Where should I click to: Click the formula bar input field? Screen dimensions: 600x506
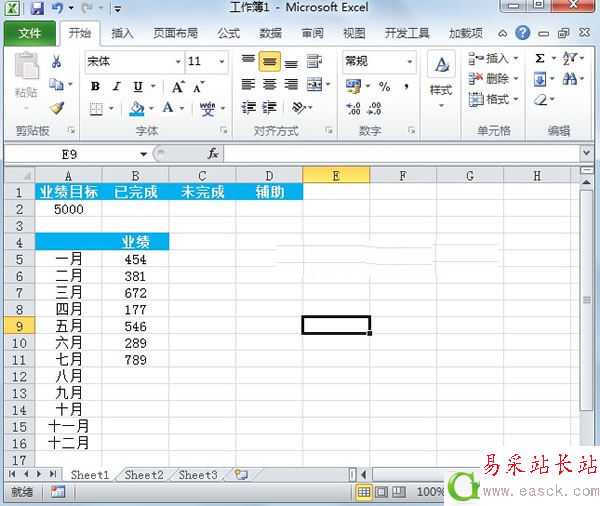click(x=401, y=154)
